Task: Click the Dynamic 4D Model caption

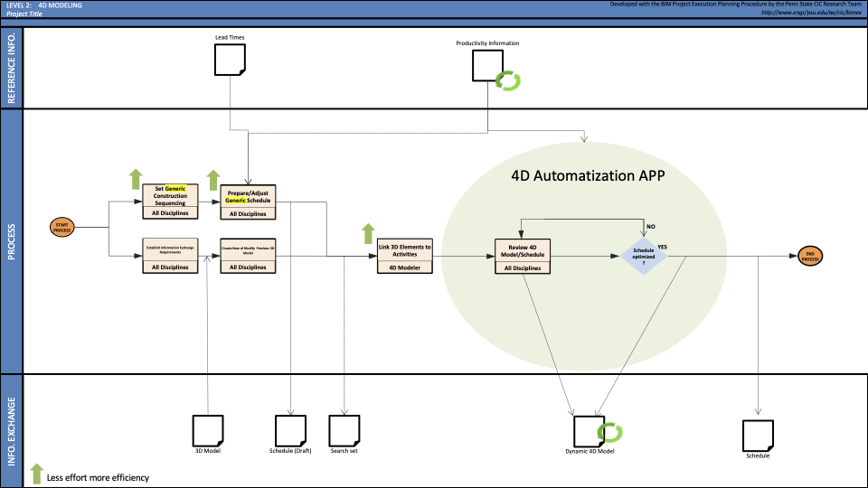Action: coord(590,452)
